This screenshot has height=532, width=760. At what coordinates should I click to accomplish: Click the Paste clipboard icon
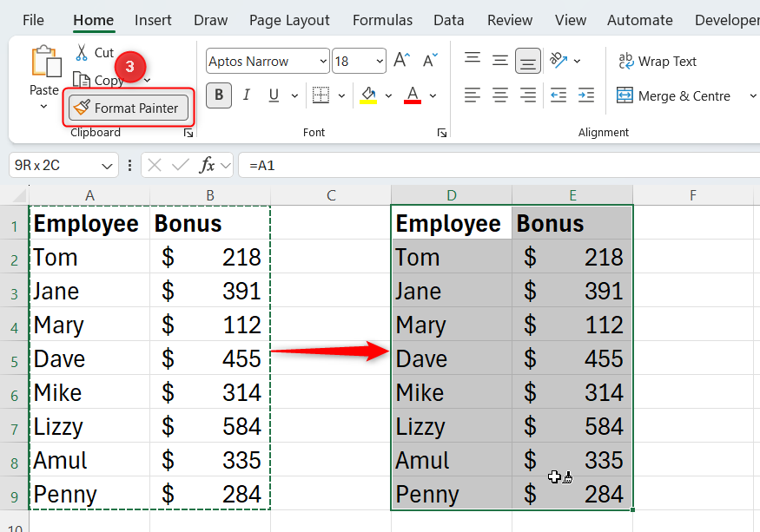coord(47,62)
